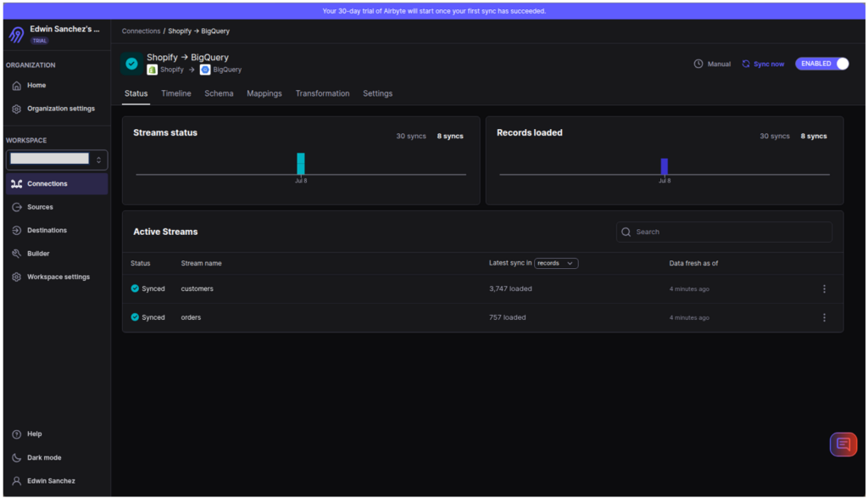The height and width of the screenshot is (498, 868).
Task: Click the Stream name column header
Action: [x=201, y=263]
